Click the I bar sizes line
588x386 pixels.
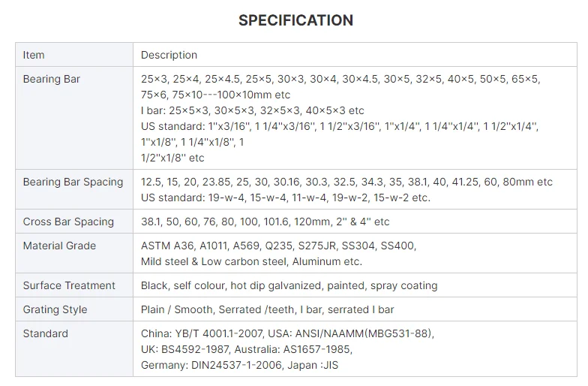click(x=252, y=110)
